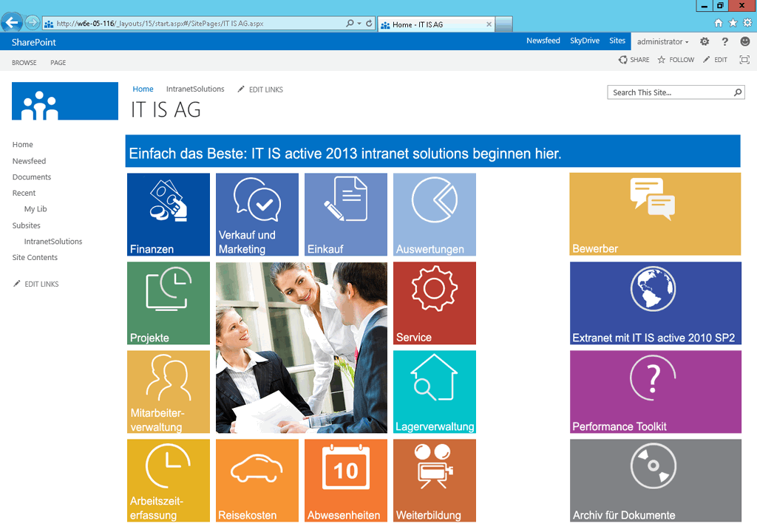Viewport: 757px width, 532px height.
Task: Open the BROWSE ribbon tab
Action: coord(24,63)
